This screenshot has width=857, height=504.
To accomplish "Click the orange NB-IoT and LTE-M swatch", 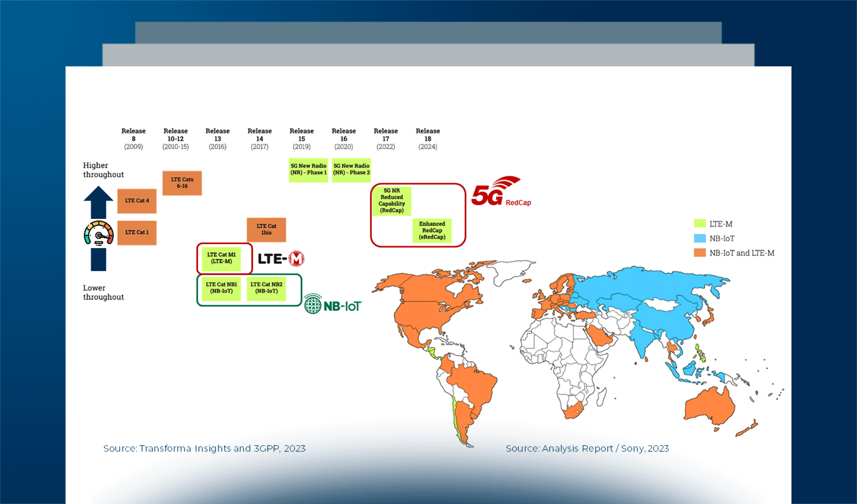I will [x=699, y=253].
